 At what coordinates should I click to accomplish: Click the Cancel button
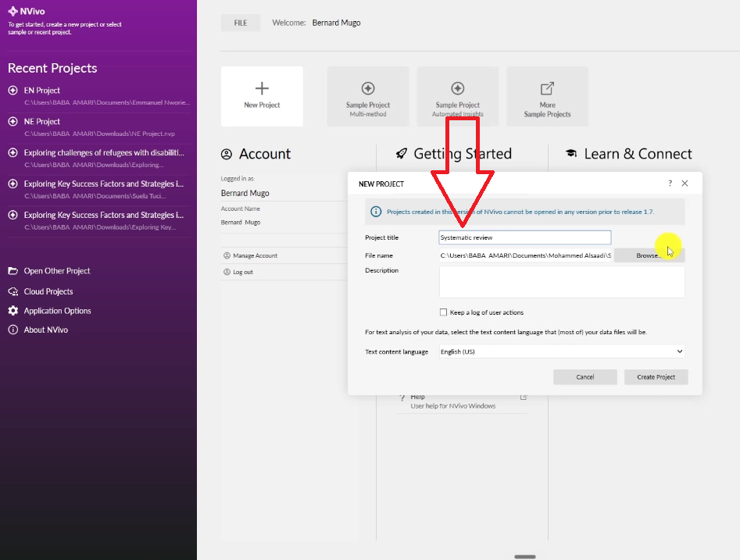584,377
